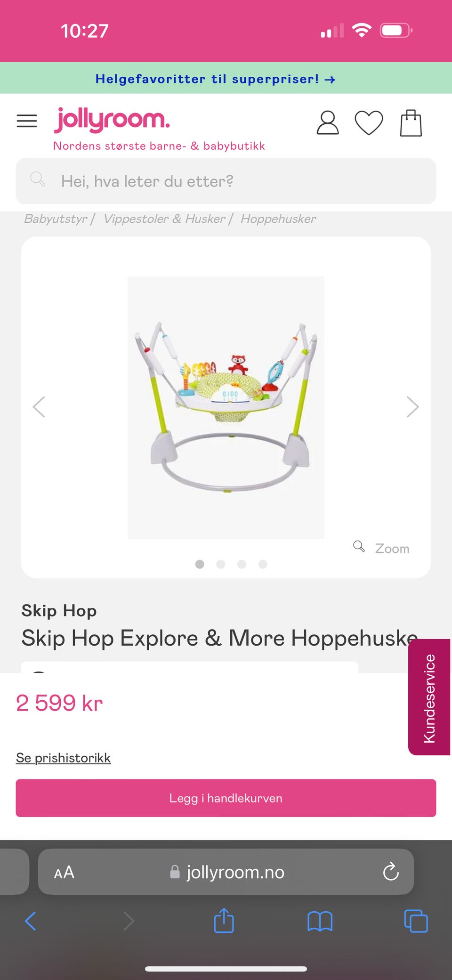Open the shopping bag cart
Screen dimensions: 452x980
[411, 123]
